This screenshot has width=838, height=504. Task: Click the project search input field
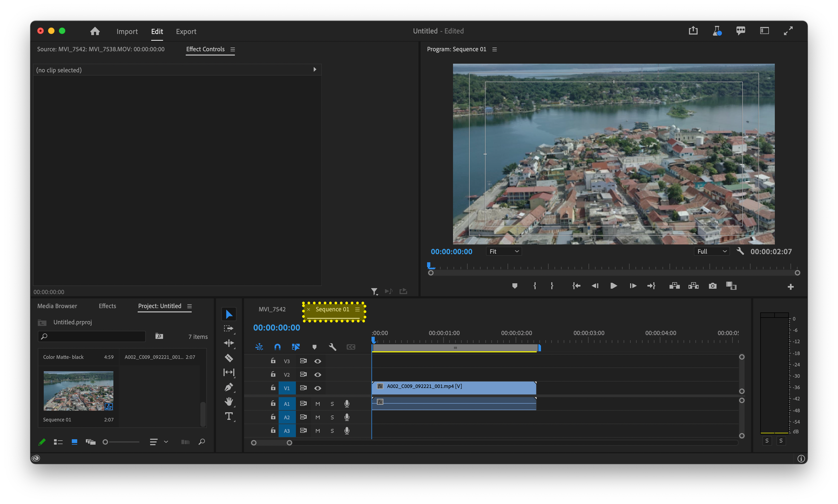pos(95,336)
